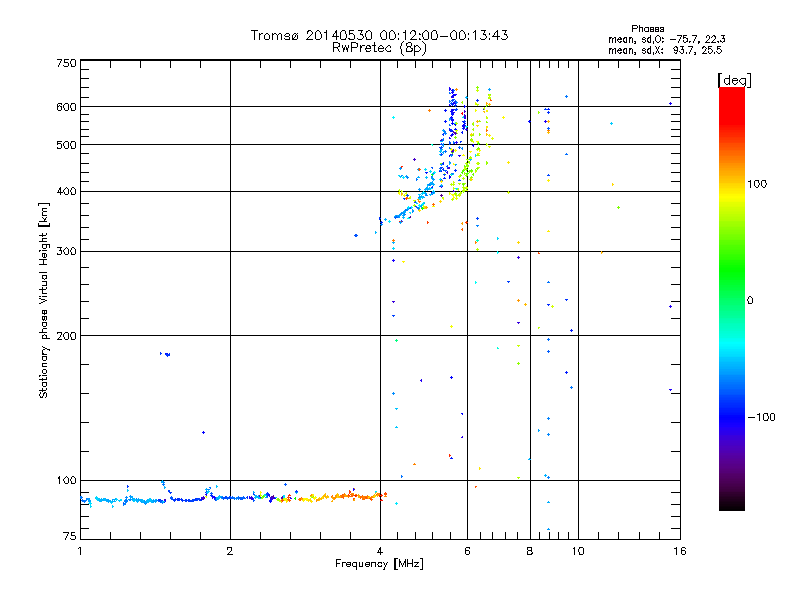The width and height of the screenshot is (800, 600).
Task: Click the y-axis label "200"
Action: point(66,336)
